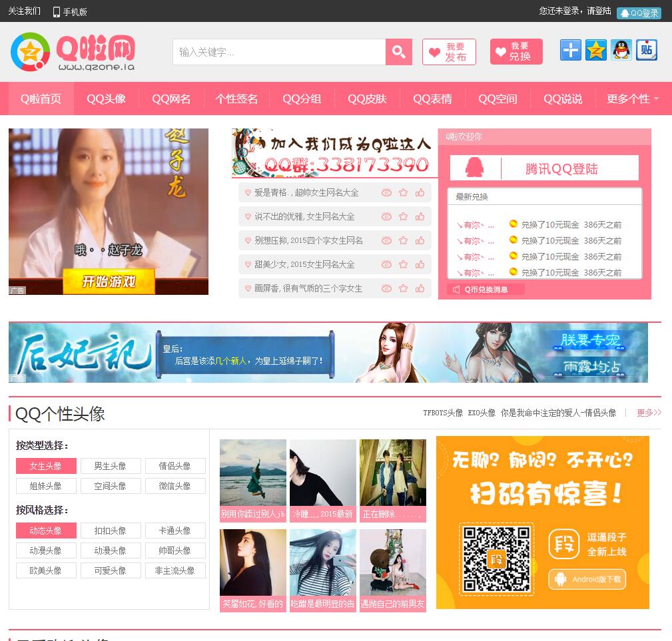
Task: Click the TFBOYS头像 link
Action: click(x=443, y=413)
